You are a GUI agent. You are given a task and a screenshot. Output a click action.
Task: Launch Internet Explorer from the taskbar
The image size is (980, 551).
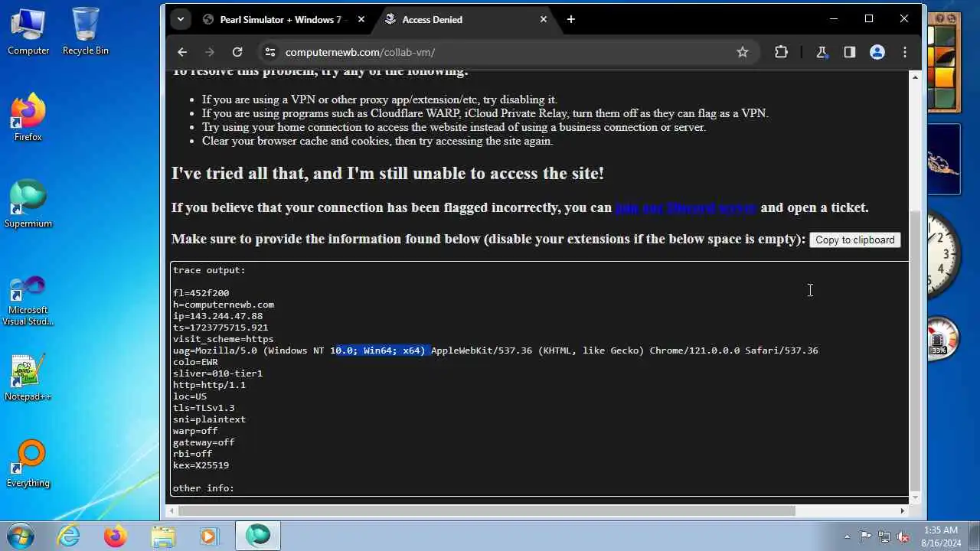coord(70,536)
